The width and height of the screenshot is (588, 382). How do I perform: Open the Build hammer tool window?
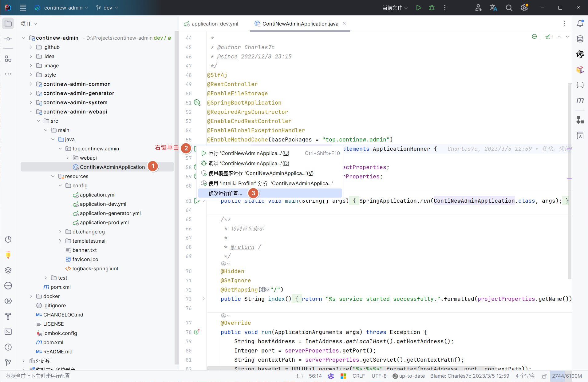pyautogui.click(x=8, y=316)
